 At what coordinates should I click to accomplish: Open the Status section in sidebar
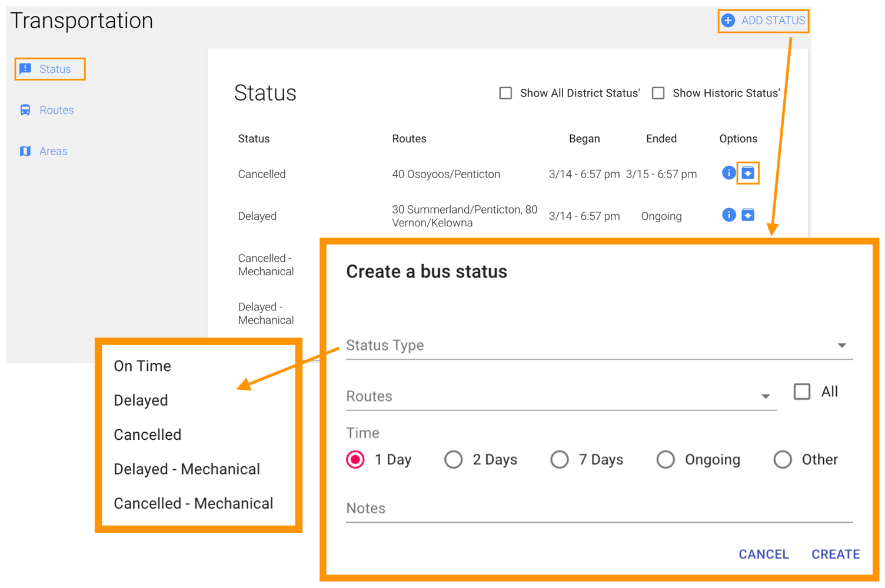(x=50, y=69)
